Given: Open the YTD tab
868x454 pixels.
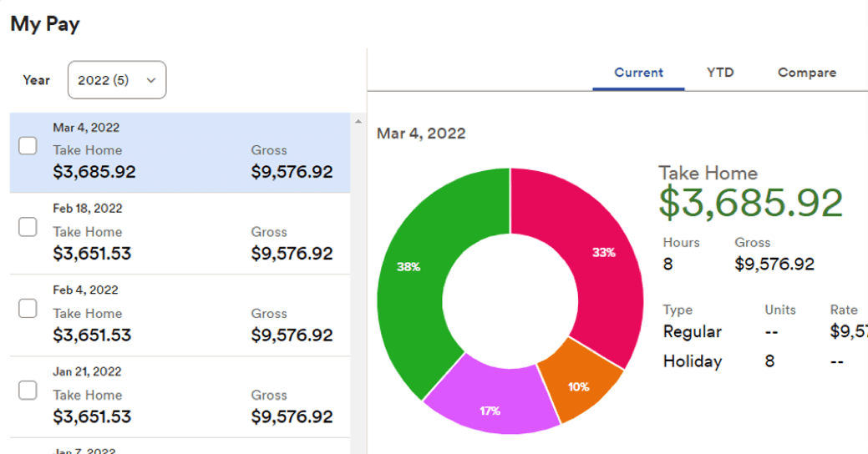Looking at the screenshot, I should tap(720, 73).
